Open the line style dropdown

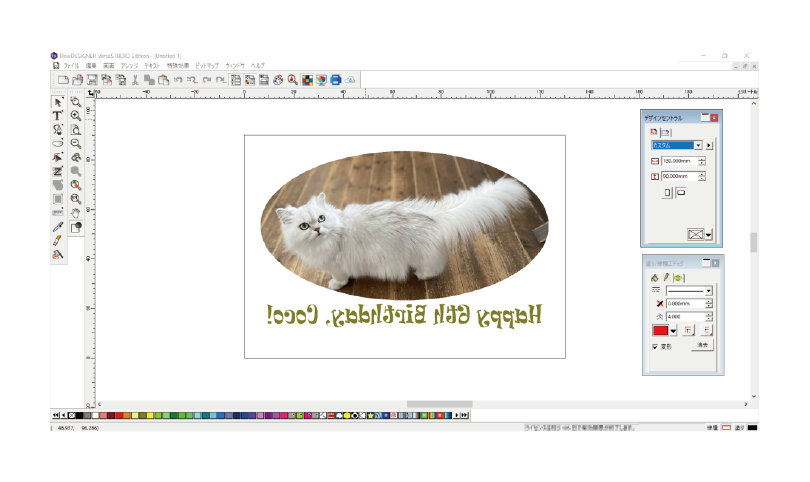[x=708, y=291]
